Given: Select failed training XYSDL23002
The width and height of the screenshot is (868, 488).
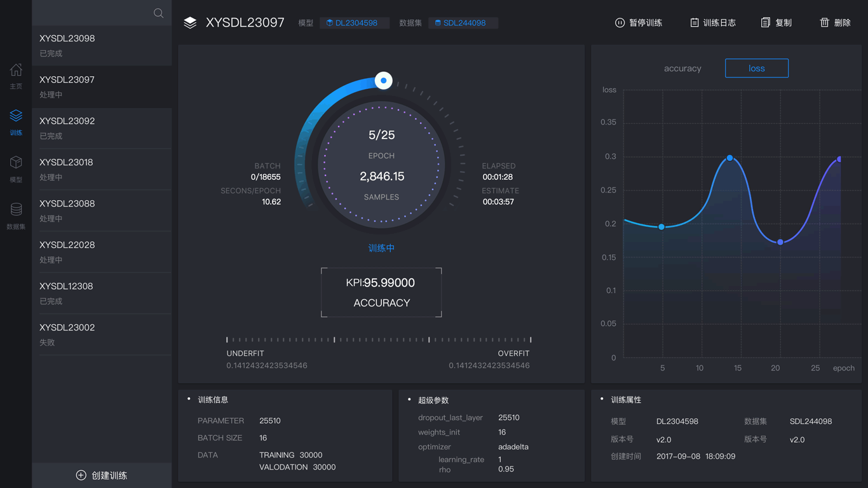Looking at the screenshot, I should tap(102, 334).
